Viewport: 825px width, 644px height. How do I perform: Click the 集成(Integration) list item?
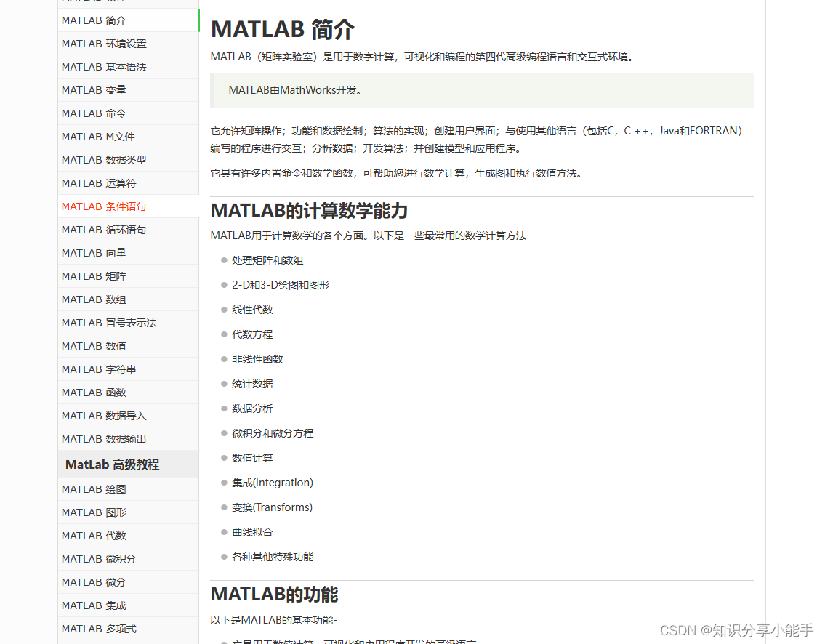pyautogui.click(x=273, y=483)
